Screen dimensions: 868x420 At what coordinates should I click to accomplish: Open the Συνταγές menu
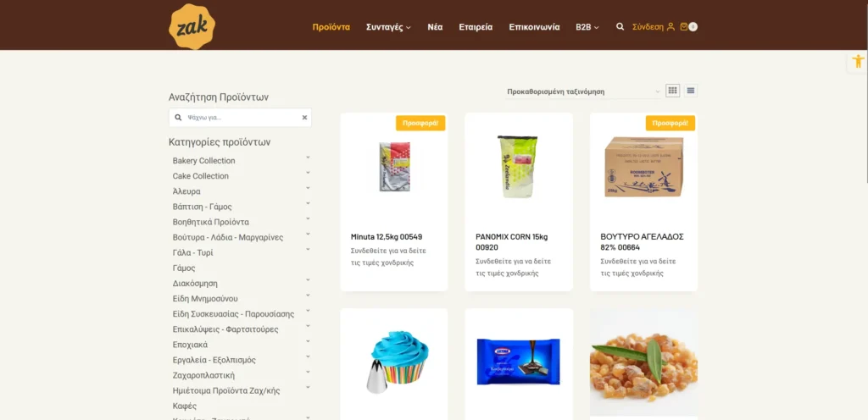[388, 27]
